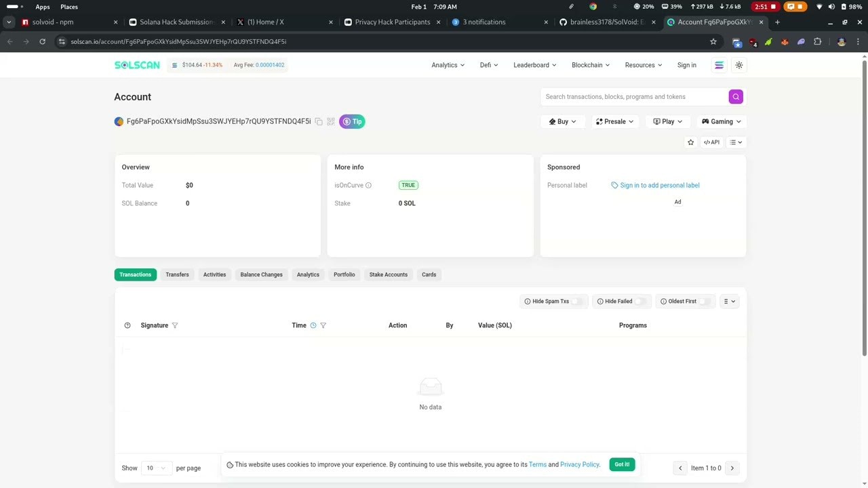Open the browser profile avatar
Screen dimensions: 868x488
842,41
